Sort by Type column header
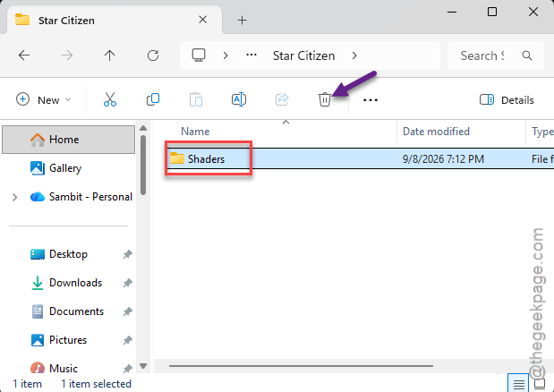This screenshot has width=554, height=392. coord(542,132)
